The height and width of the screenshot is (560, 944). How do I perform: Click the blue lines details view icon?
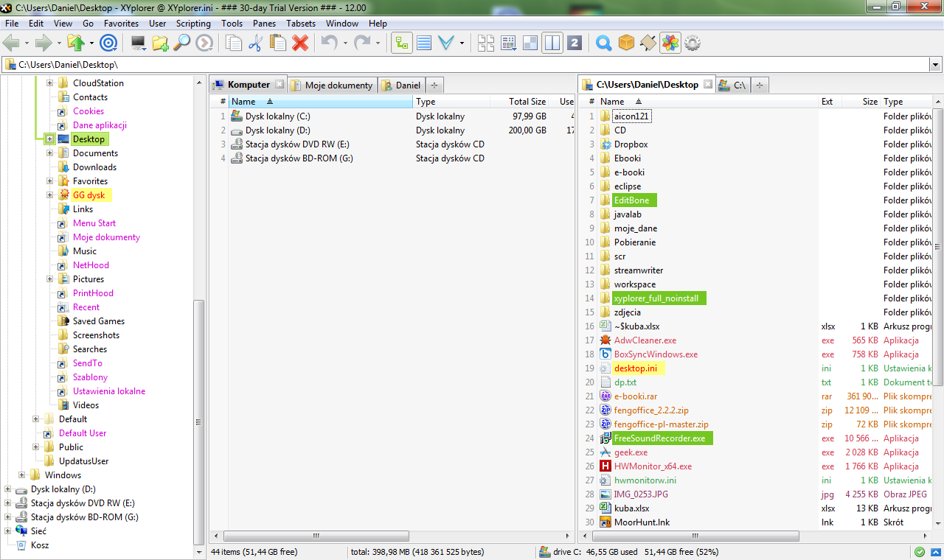point(424,43)
